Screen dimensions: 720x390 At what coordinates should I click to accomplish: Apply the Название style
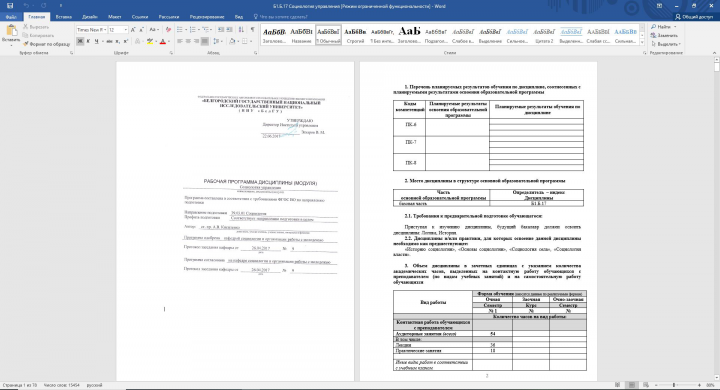pos(301,34)
